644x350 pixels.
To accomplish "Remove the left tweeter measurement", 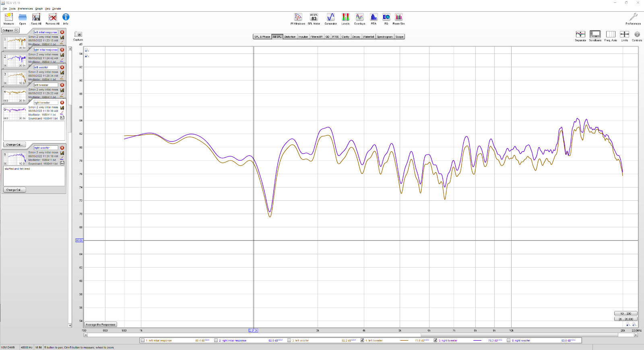I will point(62,85).
